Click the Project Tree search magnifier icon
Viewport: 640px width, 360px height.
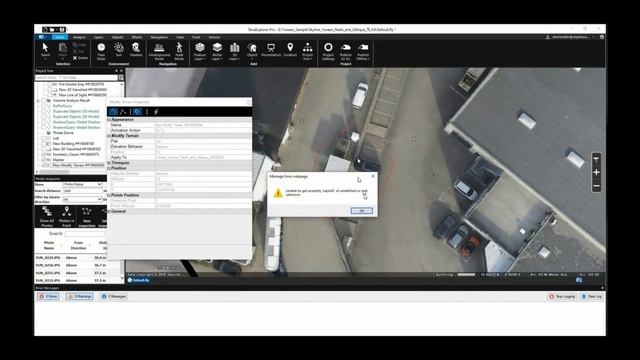[x=121, y=78]
